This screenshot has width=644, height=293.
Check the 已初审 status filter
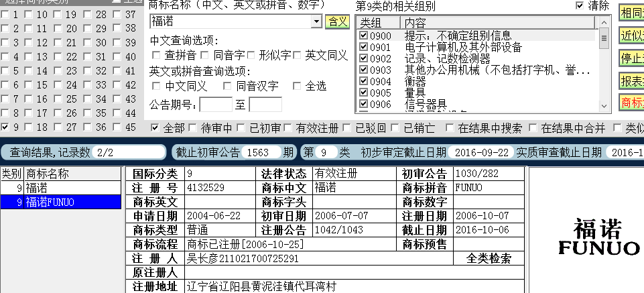(241, 128)
